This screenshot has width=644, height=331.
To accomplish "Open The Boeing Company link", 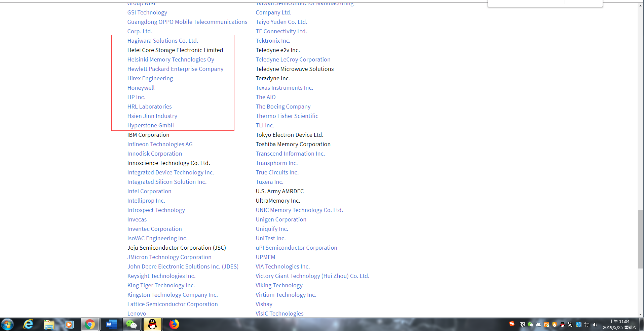I will (283, 107).
